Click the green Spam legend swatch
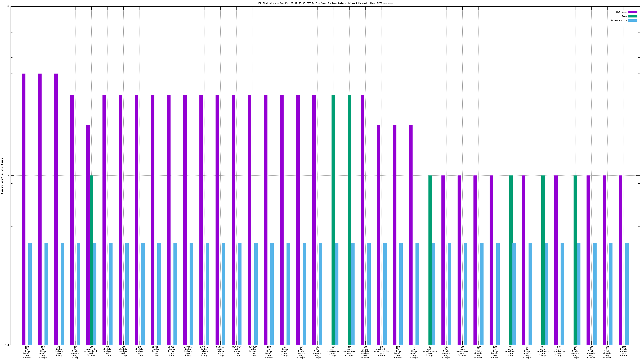Screen dimensions: 644x362 click(x=633, y=16)
